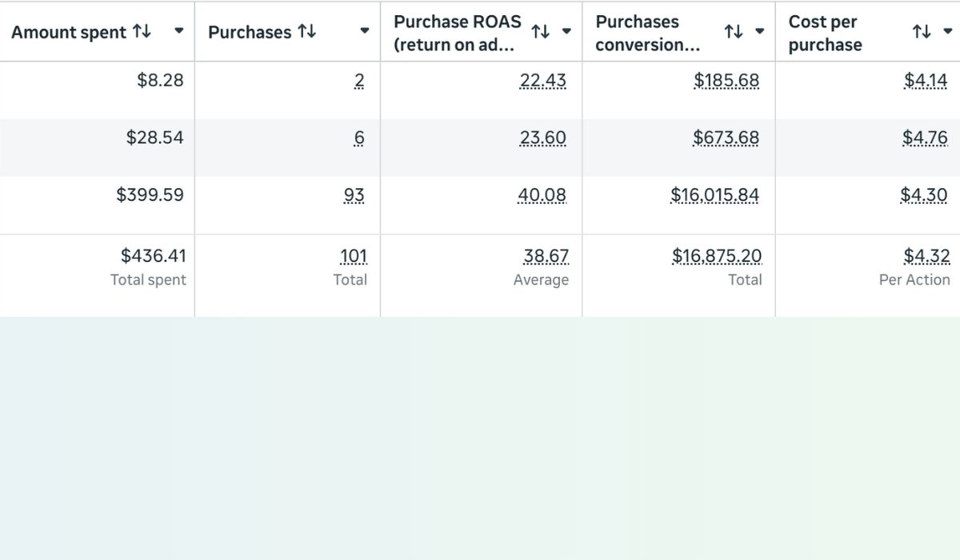960x560 pixels.
Task: Click the Per Action label
Action: point(914,280)
